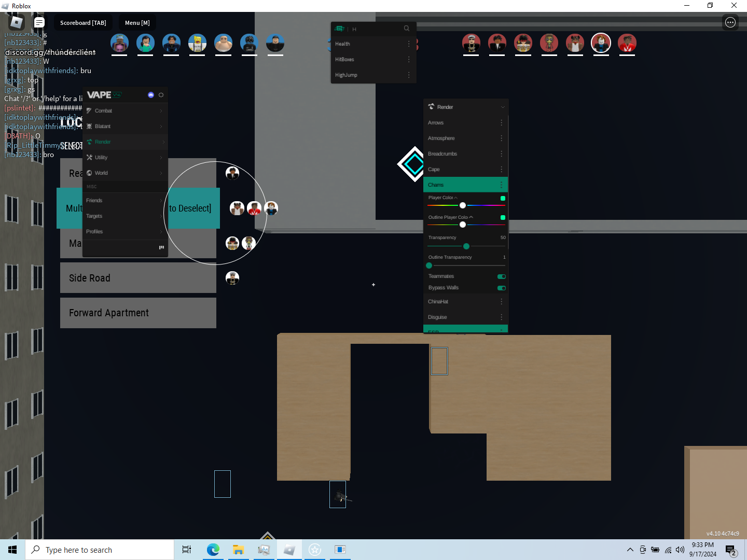Open the Utility category

click(x=125, y=157)
